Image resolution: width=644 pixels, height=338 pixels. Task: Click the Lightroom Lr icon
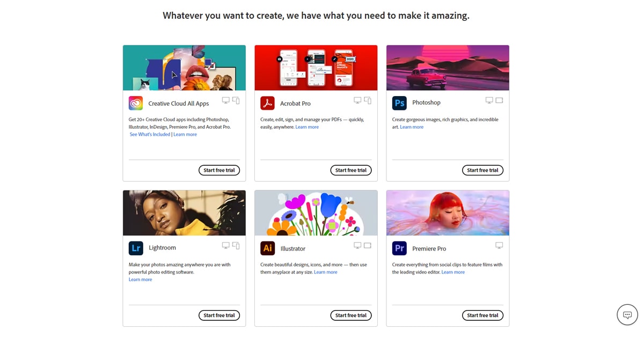[136, 248]
